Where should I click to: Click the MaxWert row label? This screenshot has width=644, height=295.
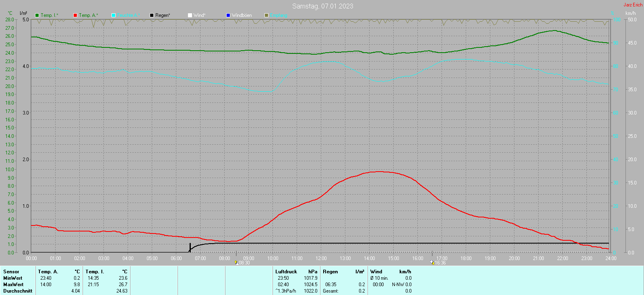[13, 285]
